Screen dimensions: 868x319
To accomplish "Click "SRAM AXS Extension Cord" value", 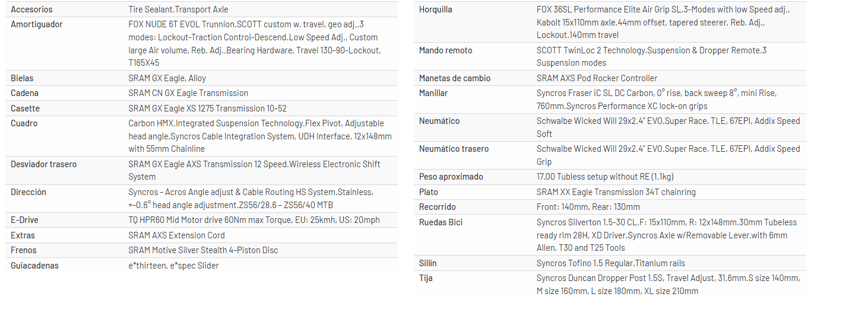I will pyautogui.click(x=176, y=235).
